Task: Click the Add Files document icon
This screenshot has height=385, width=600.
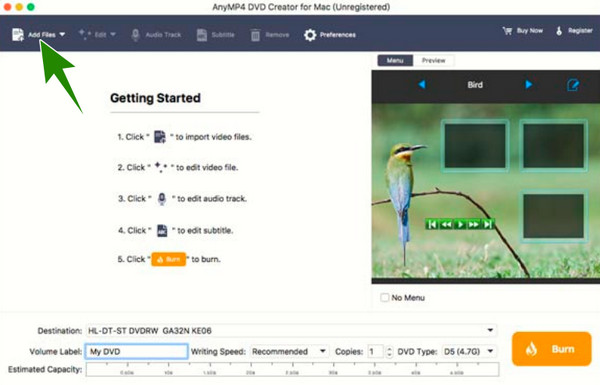Action: click(x=18, y=35)
